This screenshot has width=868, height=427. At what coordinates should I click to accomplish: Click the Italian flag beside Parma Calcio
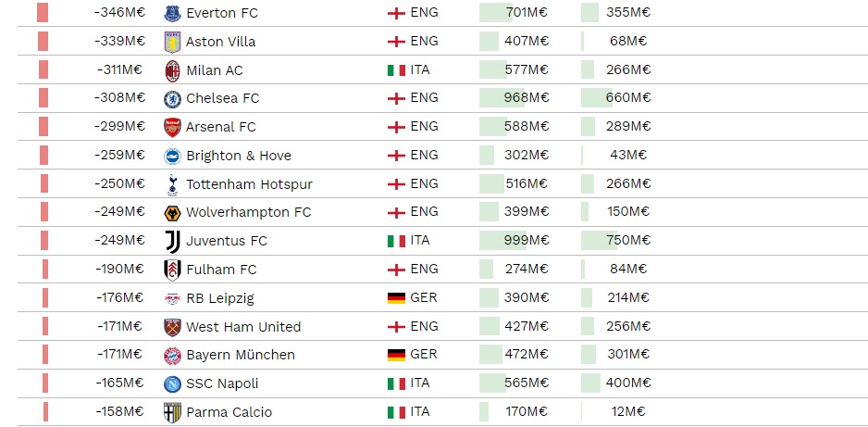click(x=396, y=412)
